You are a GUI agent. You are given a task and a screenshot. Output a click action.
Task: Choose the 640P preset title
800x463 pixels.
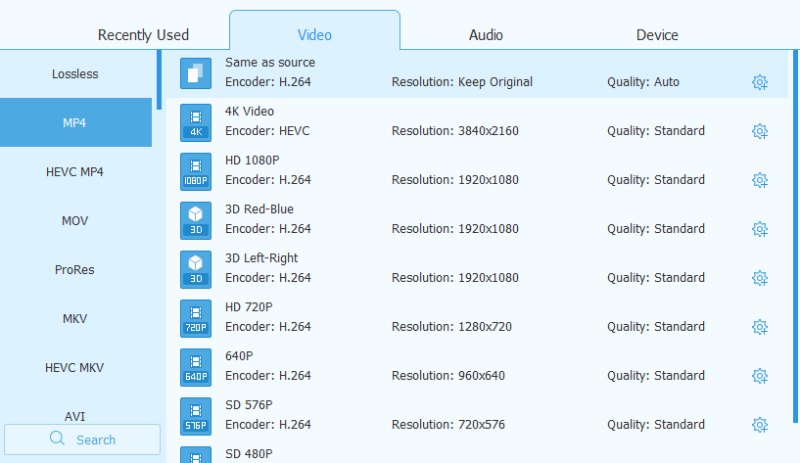[239, 356]
